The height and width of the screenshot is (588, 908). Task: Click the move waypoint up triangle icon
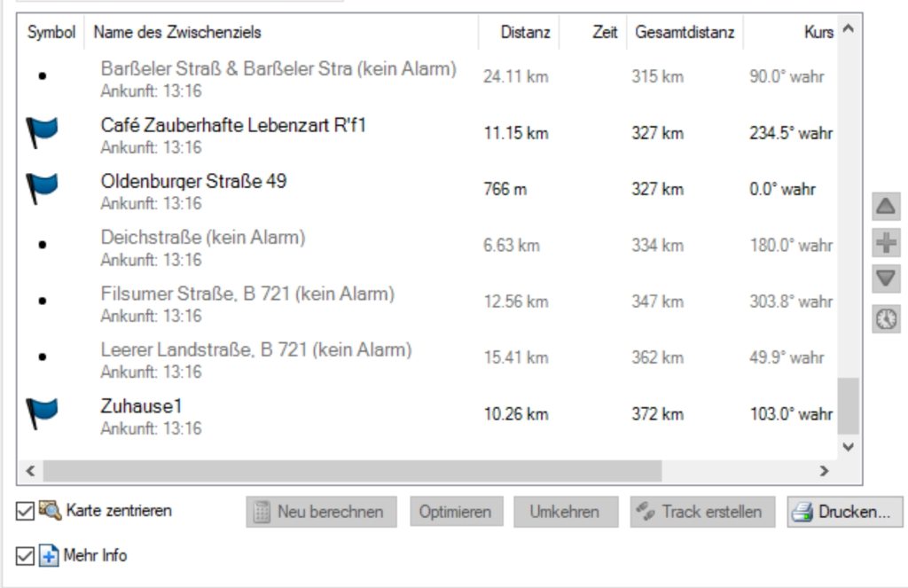[x=886, y=208]
